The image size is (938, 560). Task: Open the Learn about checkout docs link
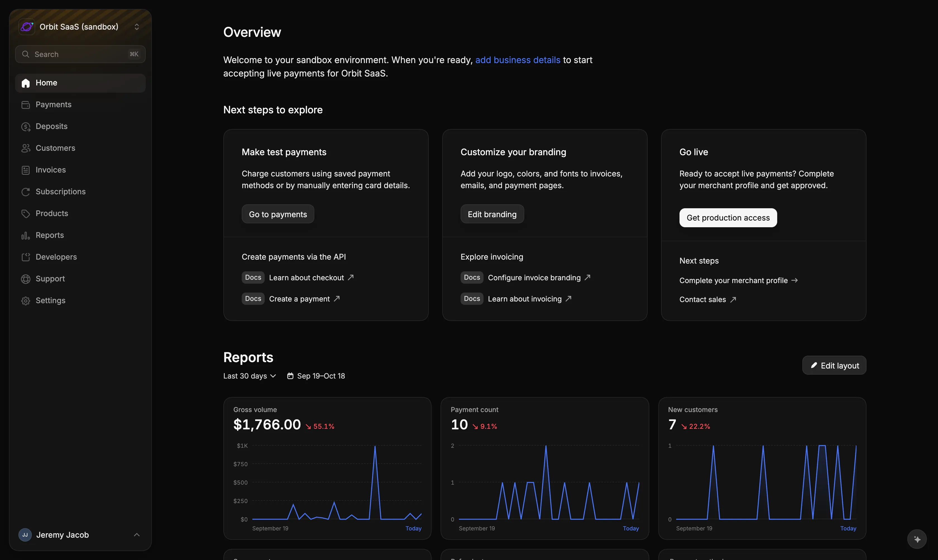point(311,277)
